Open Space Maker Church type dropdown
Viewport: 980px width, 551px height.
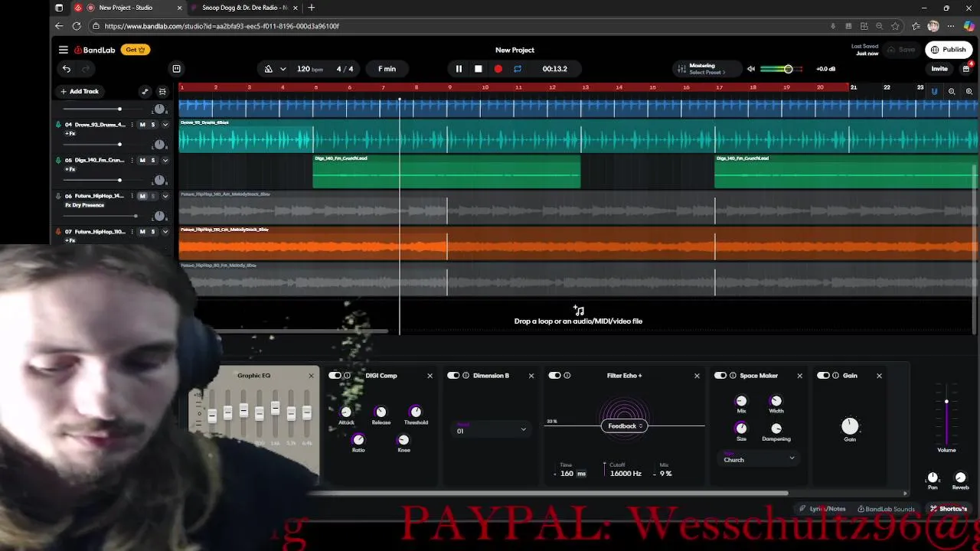point(759,458)
